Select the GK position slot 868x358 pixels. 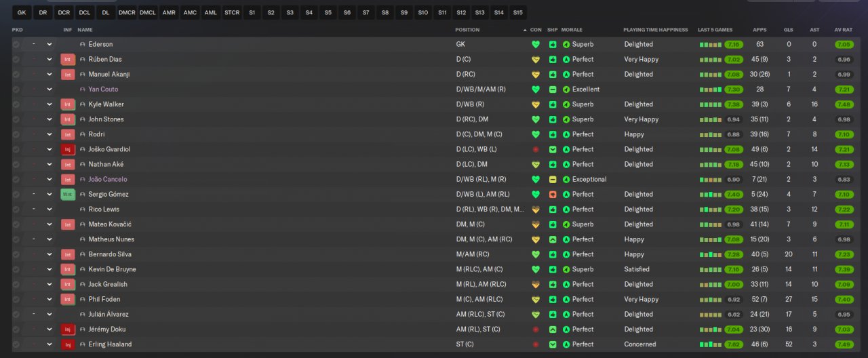22,12
